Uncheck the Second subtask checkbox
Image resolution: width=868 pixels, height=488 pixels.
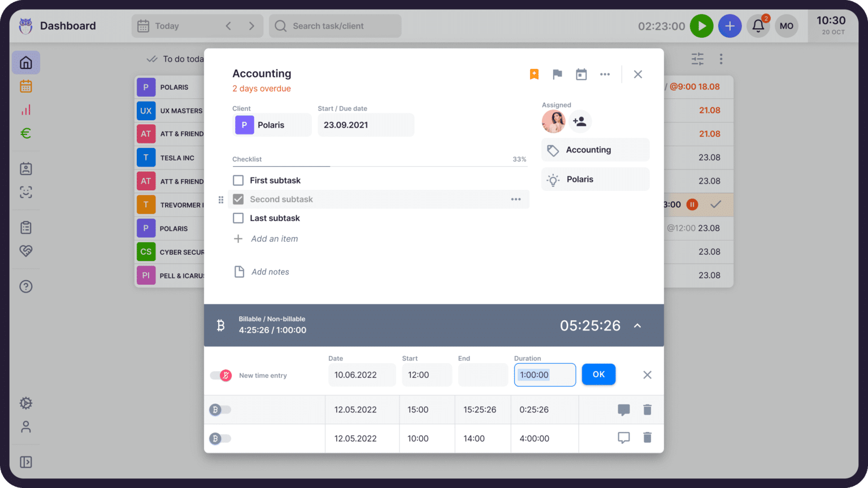[x=238, y=199]
